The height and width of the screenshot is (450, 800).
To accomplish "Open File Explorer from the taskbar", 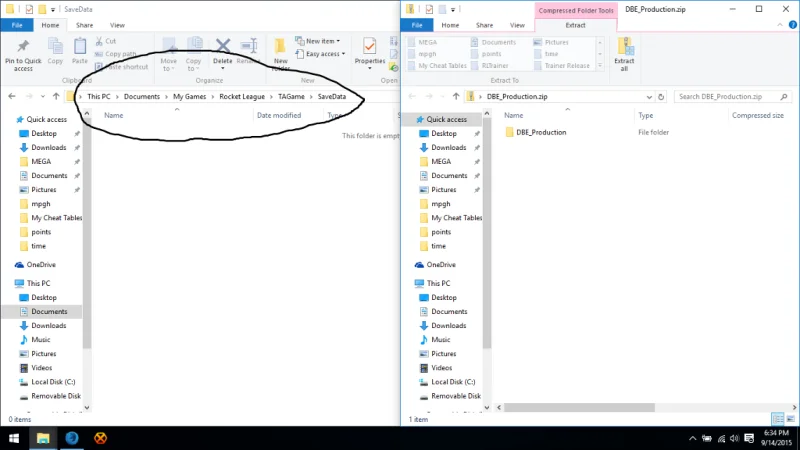I will tap(43, 438).
